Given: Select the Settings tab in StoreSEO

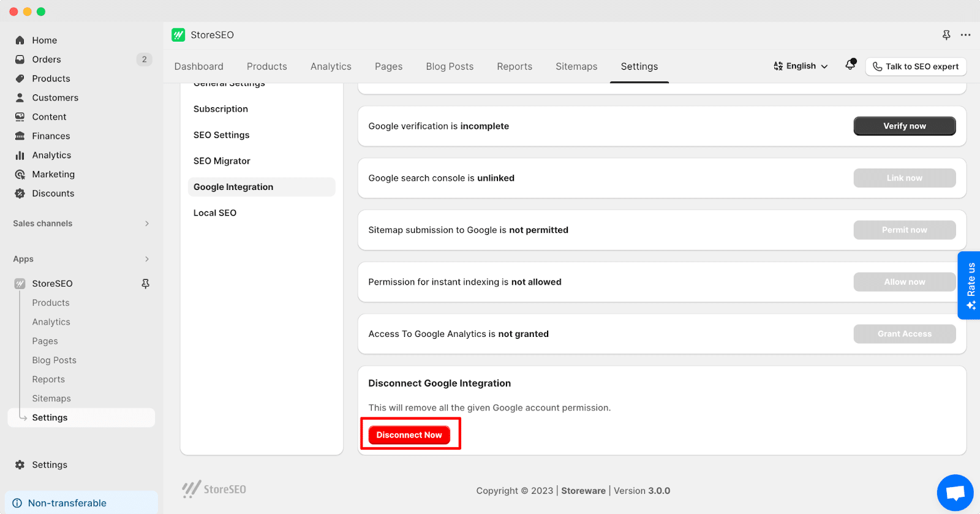Looking at the screenshot, I should tap(639, 66).
